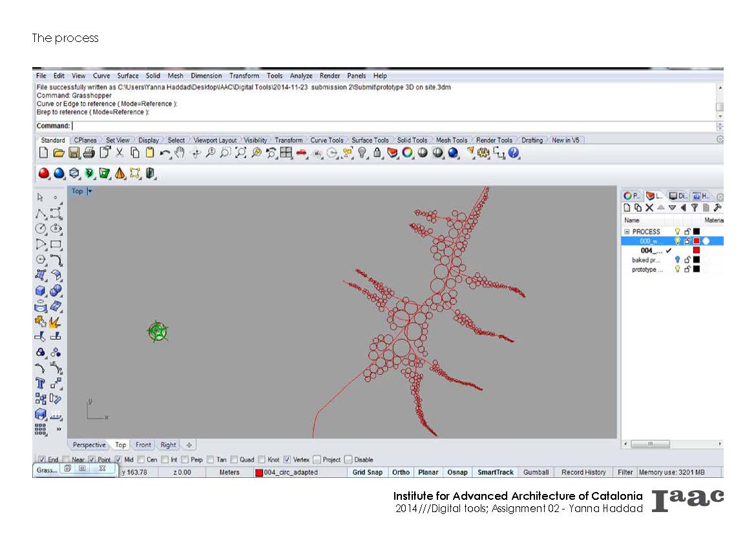This screenshot has width=756, height=545.
Task: Click the red color swatch of 000_w layer
Action: (x=697, y=241)
